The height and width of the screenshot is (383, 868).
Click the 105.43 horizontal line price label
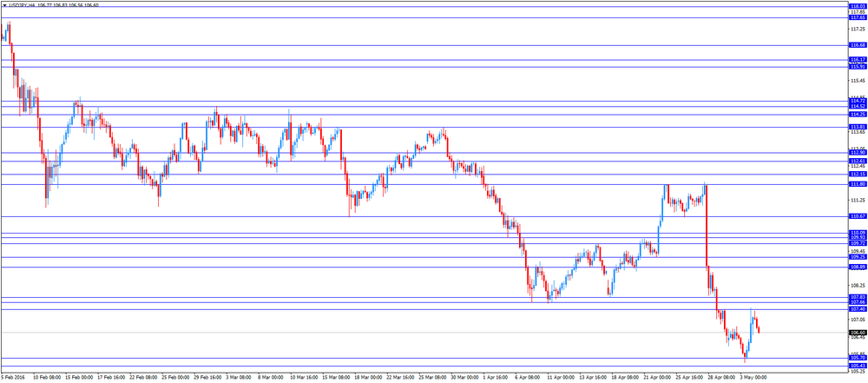tap(858, 366)
